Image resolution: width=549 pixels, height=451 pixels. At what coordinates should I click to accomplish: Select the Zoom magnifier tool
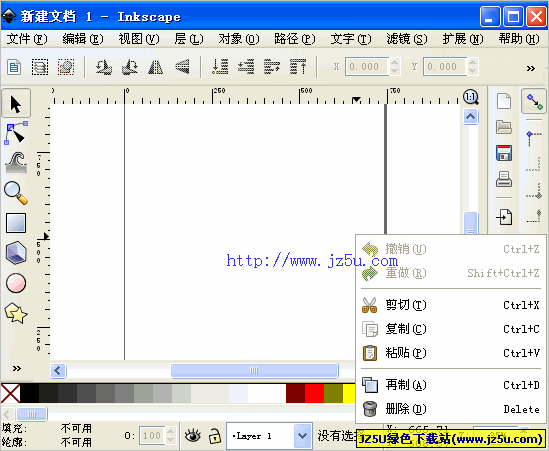tap(16, 193)
